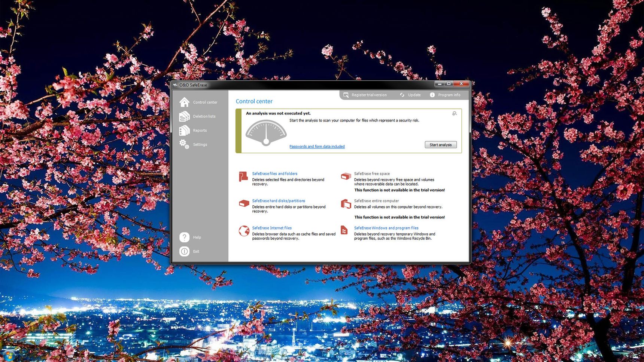
Task: Click the SafeErase hard disks/partitions icon
Action: point(244,203)
